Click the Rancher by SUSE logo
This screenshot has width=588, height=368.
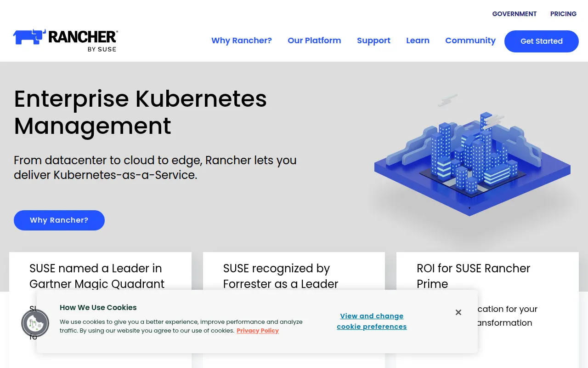[x=65, y=40]
